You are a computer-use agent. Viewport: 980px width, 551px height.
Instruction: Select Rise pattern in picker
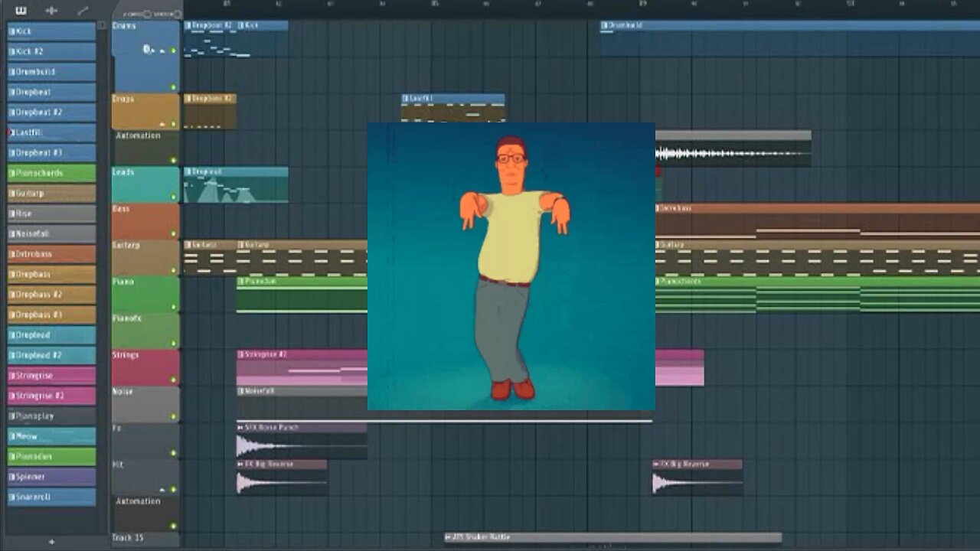51,214
